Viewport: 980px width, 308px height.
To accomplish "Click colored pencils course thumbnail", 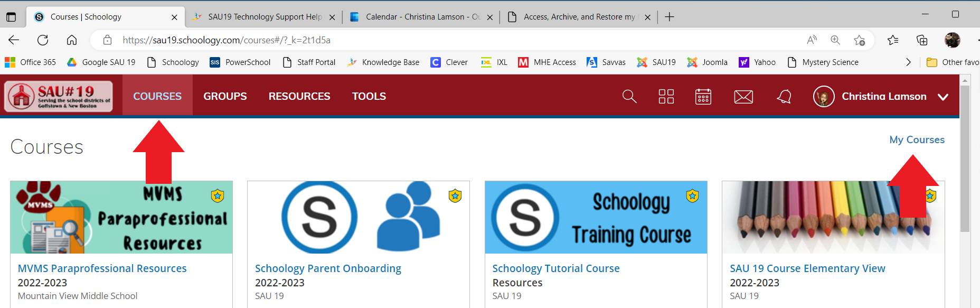I will pyautogui.click(x=833, y=217).
